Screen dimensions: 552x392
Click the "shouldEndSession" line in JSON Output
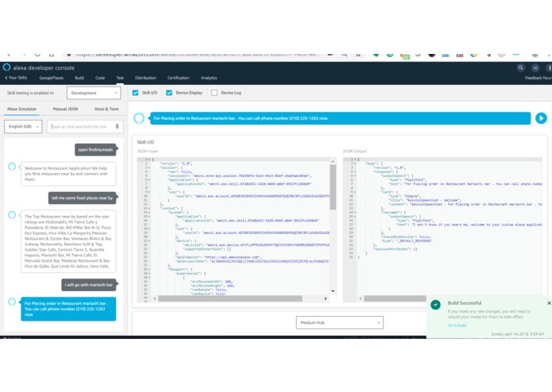[x=406, y=237]
